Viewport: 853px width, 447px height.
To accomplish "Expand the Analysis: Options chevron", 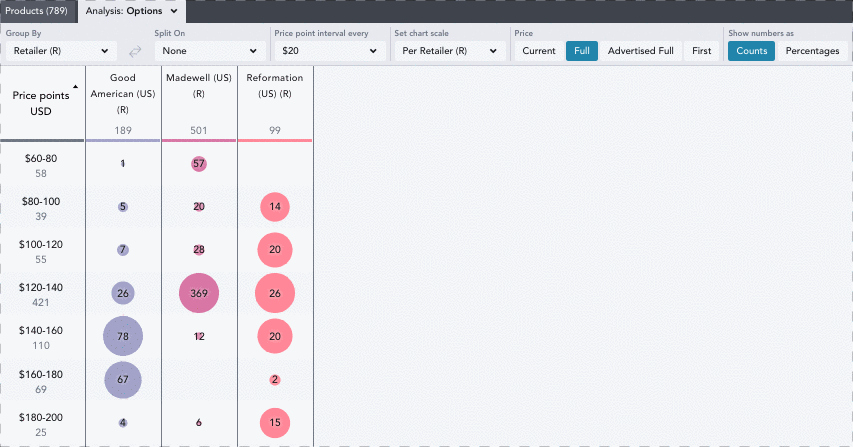I will click(x=174, y=11).
